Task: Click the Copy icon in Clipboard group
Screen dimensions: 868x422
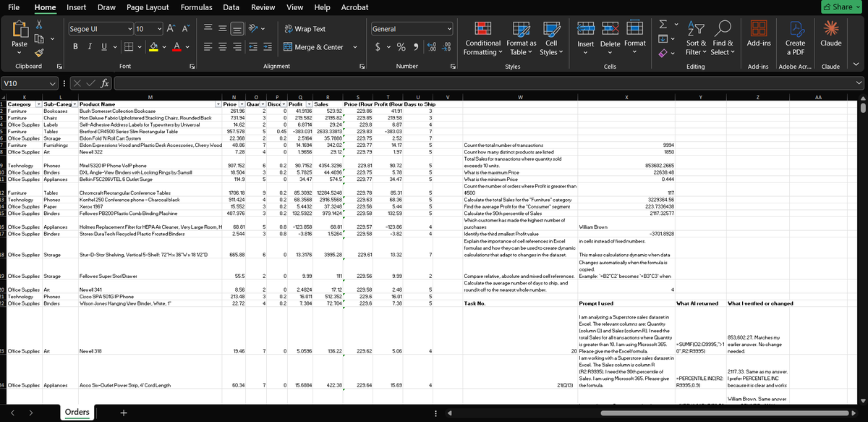Action: [39, 39]
